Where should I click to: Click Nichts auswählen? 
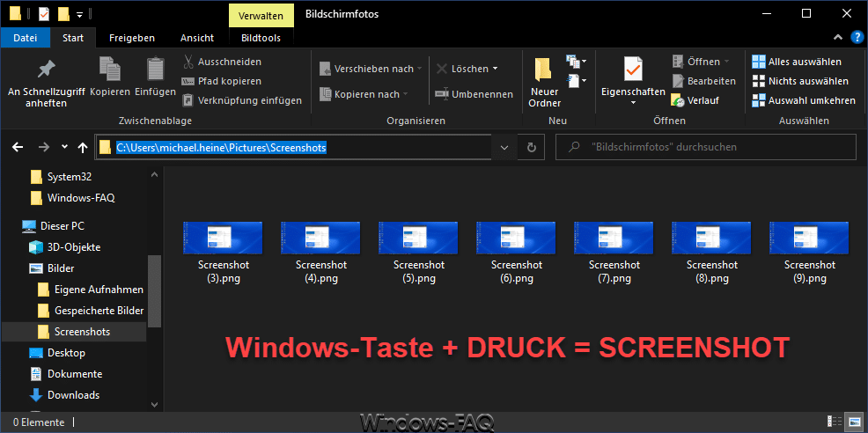tap(800, 81)
